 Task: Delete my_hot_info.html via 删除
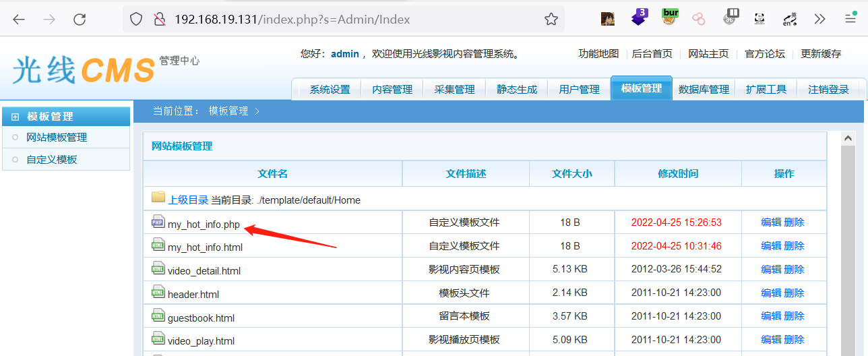coord(794,246)
